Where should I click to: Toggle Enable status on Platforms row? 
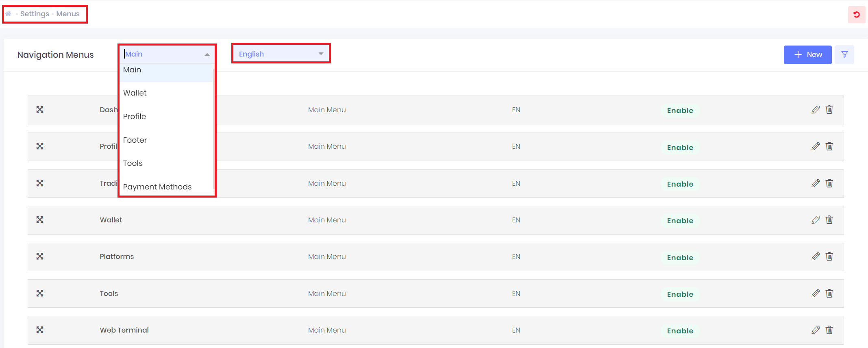point(680,258)
